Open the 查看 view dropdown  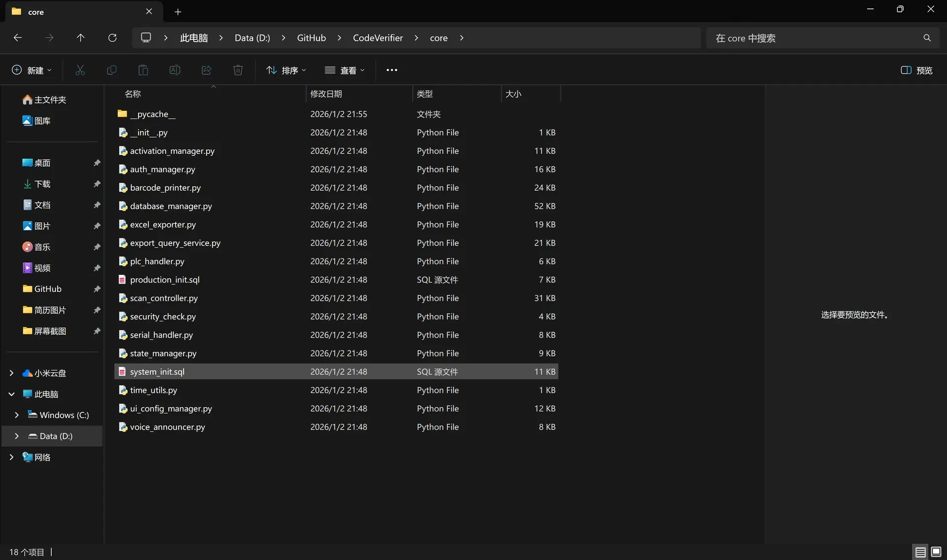345,70
